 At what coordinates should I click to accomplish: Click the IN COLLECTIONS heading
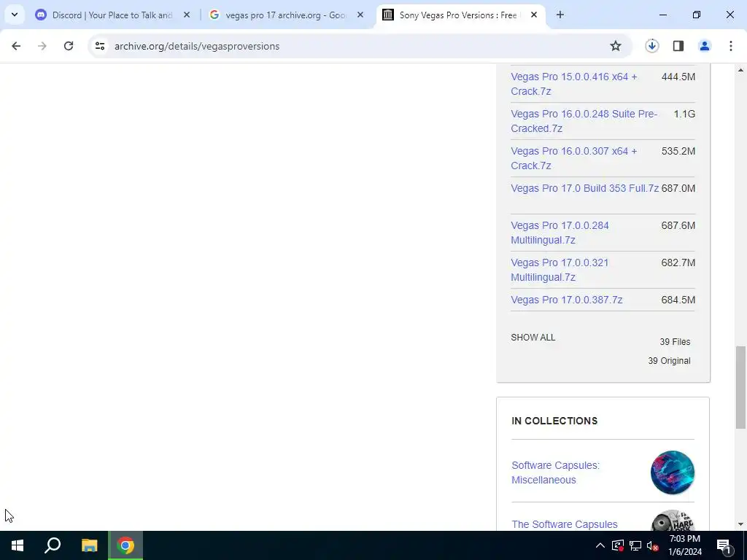(554, 421)
